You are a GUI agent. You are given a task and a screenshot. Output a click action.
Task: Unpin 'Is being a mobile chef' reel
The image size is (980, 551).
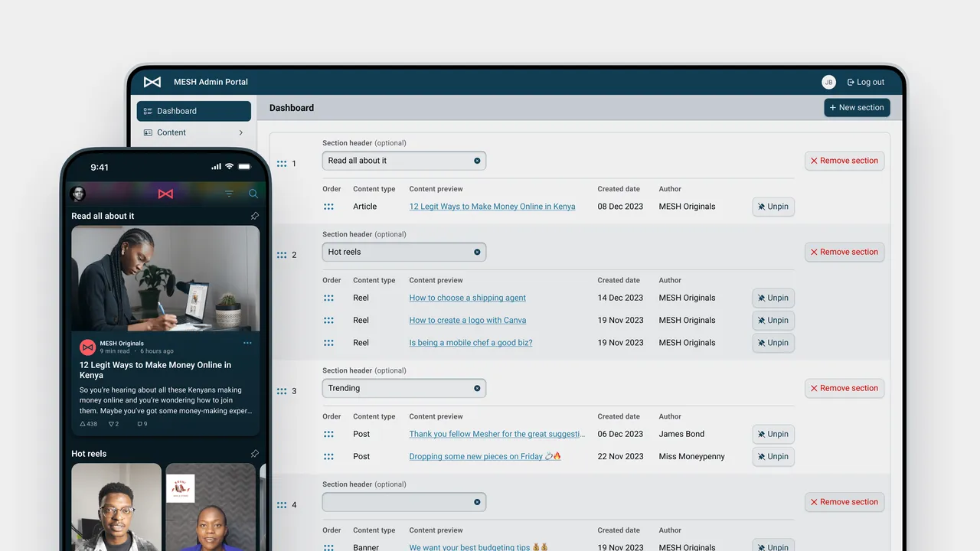pyautogui.click(x=773, y=343)
